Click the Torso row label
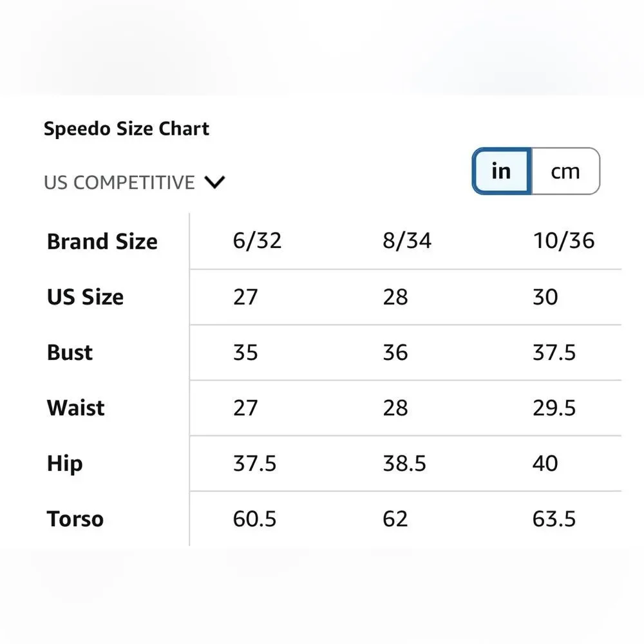Viewport: 644px width, 644px height. (75, 518)
